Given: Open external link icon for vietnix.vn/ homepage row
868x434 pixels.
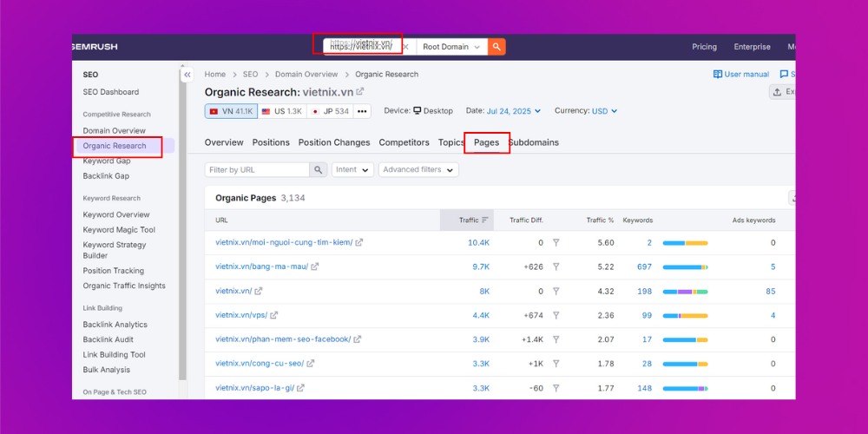Looking at the screenshot, I should tap(259, 291).
